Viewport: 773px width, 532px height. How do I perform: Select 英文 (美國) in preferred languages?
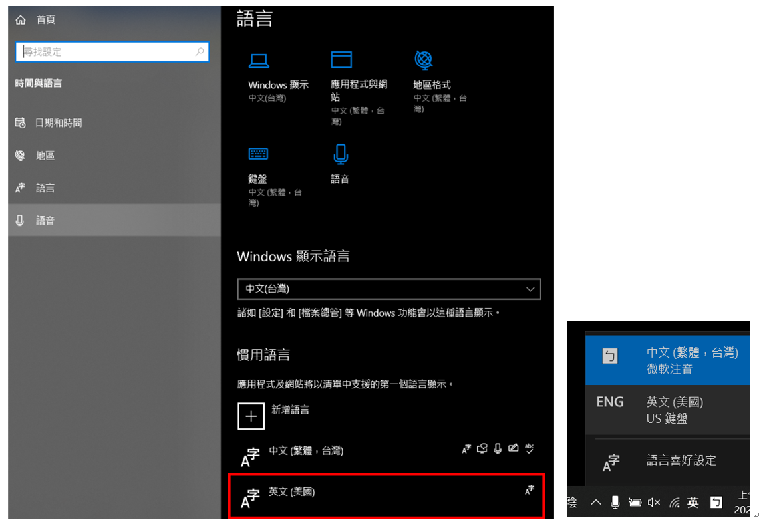point(386,495)
